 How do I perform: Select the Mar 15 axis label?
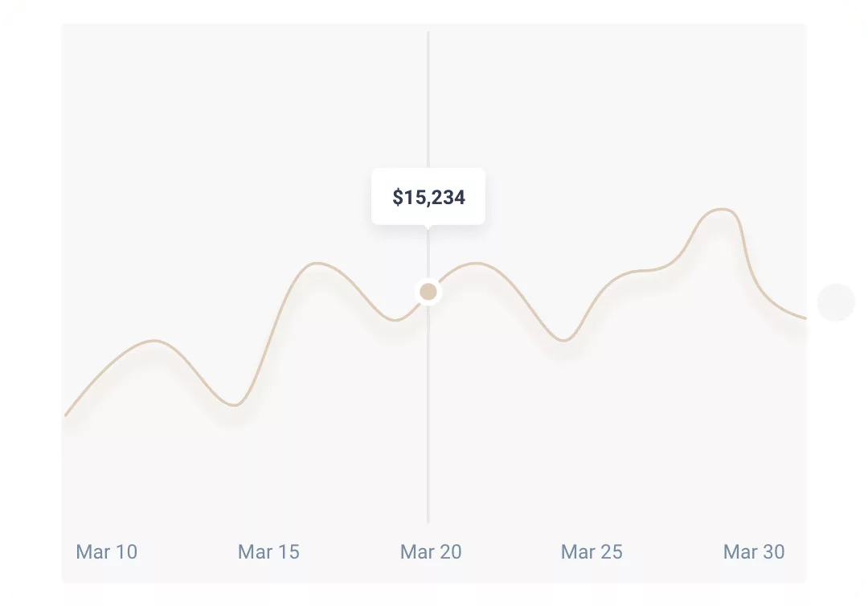[268, 552]
